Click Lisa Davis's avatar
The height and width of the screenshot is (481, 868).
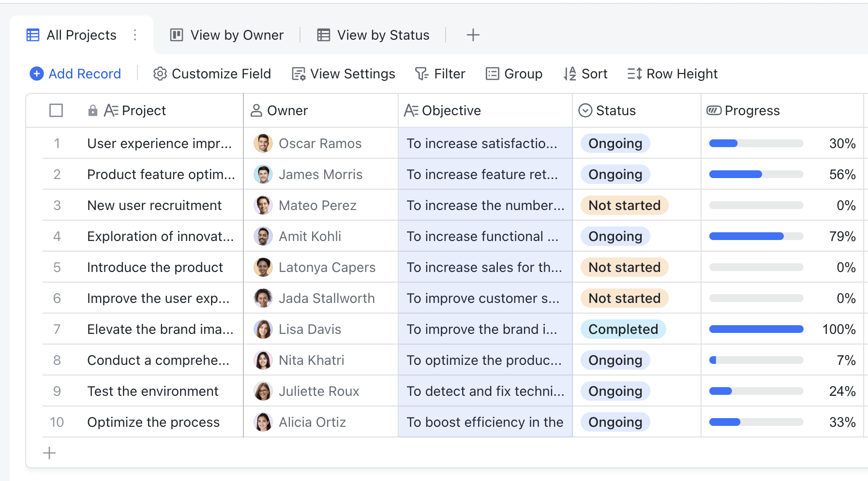coord(263,329)
